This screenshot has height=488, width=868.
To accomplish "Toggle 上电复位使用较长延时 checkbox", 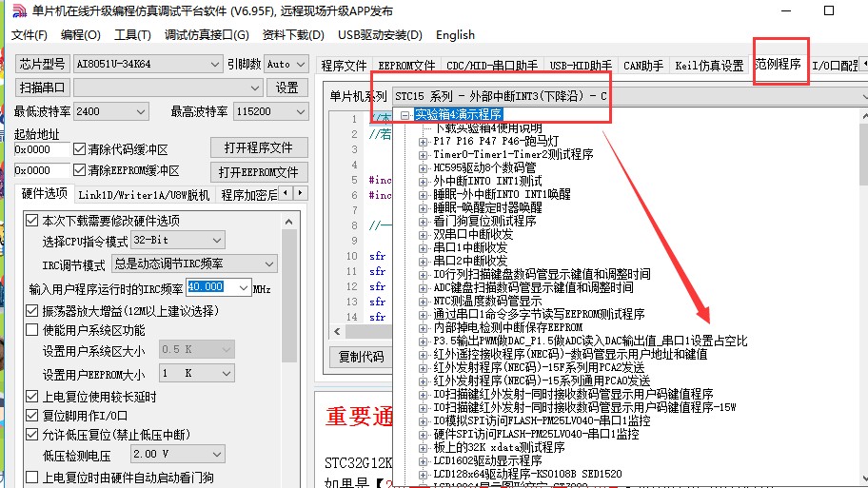I will pyautogui.click(x=31, y=397).
